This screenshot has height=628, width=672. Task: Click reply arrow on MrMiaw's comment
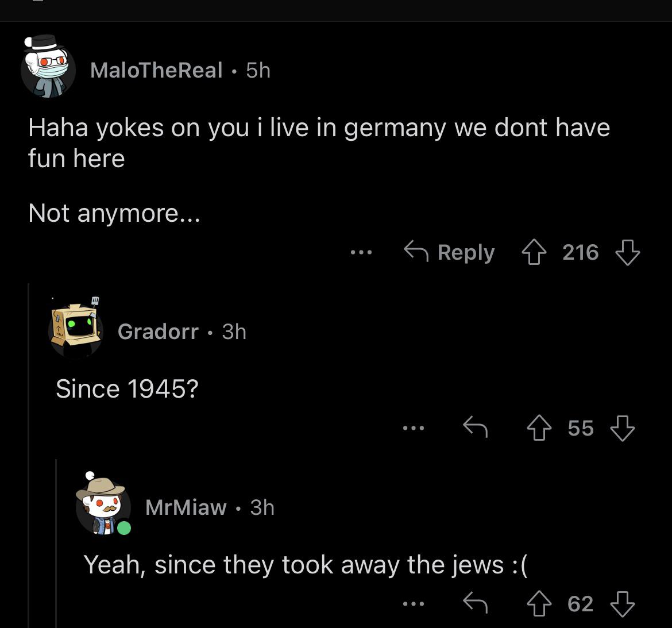pos(476,603)
